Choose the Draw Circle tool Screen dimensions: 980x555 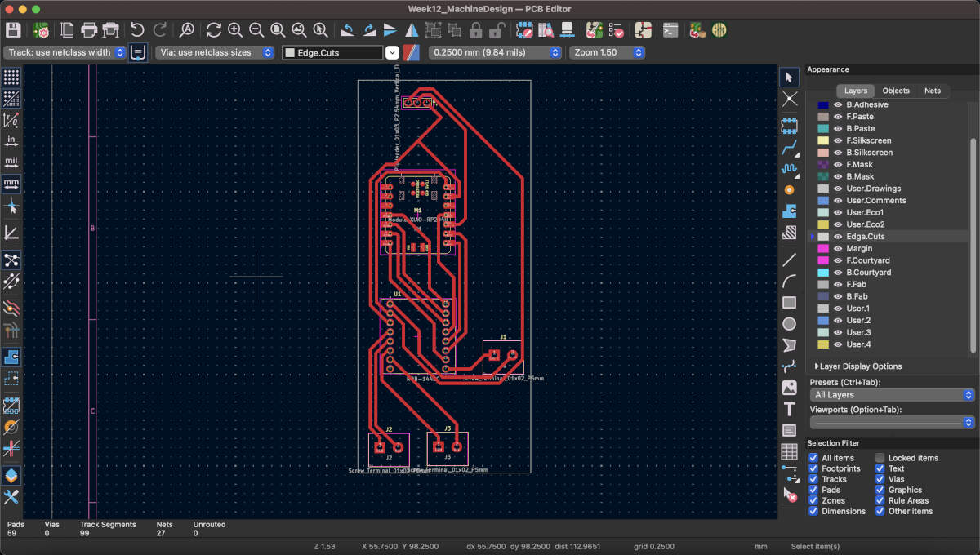(790, 324)
